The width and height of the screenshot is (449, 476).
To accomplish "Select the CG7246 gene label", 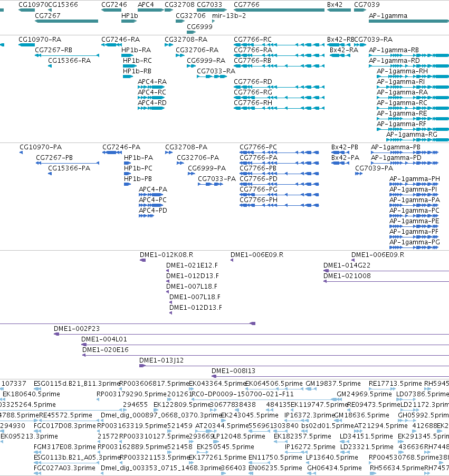I will point(114,5).
